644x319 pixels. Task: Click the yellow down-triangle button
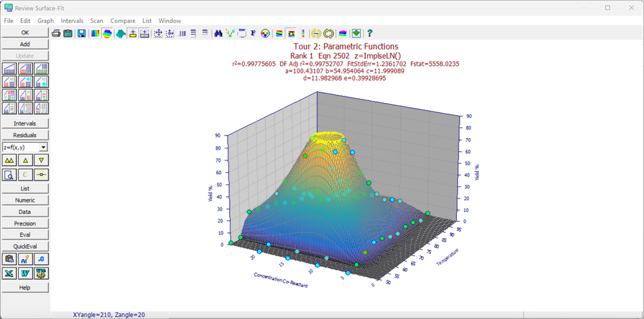(41, 161)
